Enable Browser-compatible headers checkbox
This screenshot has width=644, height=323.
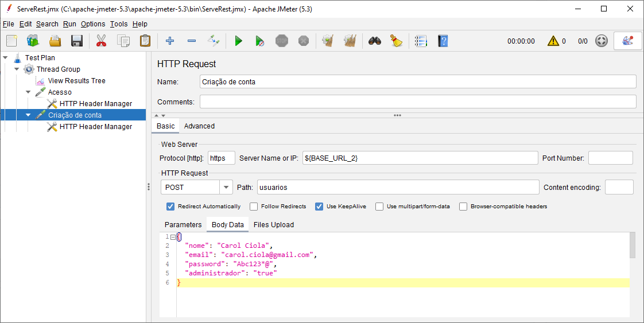coord(463,207)
